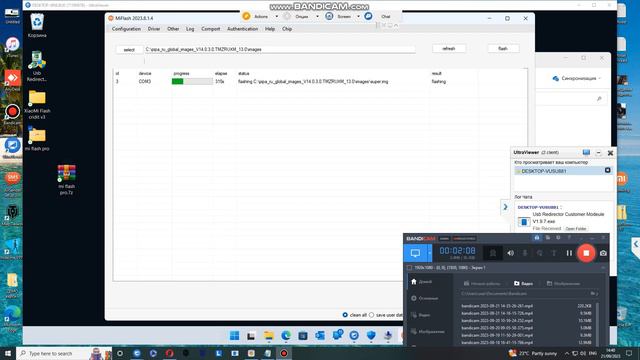Select bandicam 2023-09-19 11-50 video file

[x=497, y=335]
